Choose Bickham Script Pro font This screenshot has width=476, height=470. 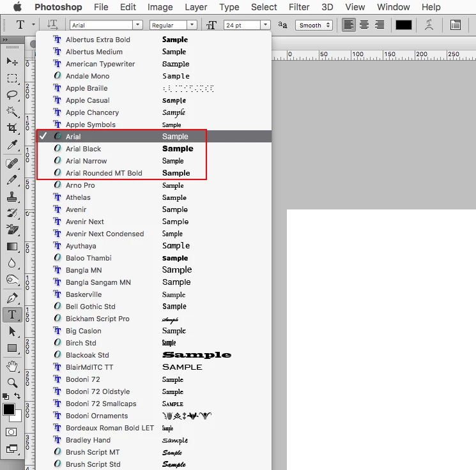click(153, 319)
